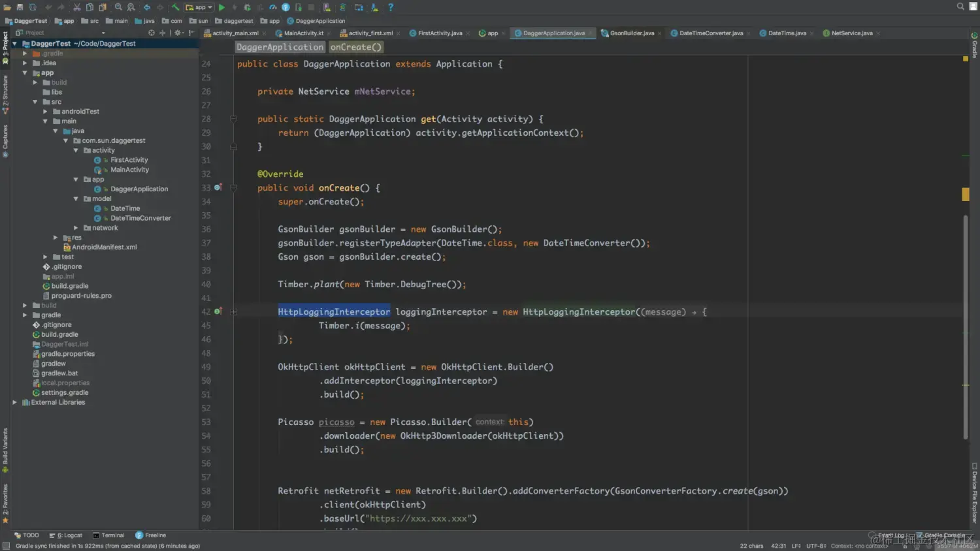Click the hide Project panel icon
This screenshot has width=980, height=551.
click(191, 33)
